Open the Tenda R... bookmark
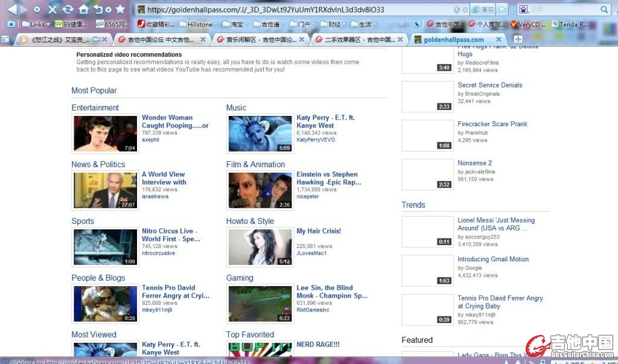 [x=570, y=25]
